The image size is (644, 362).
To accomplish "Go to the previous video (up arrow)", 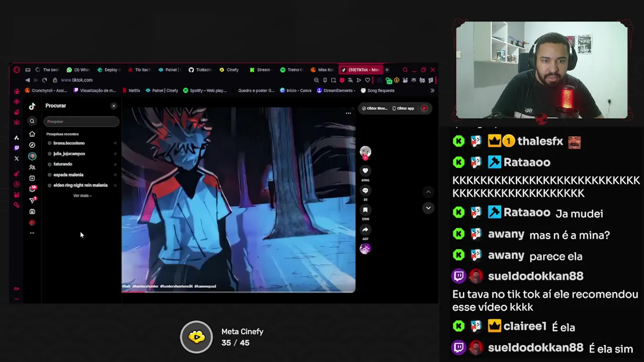I will (428, 192).
